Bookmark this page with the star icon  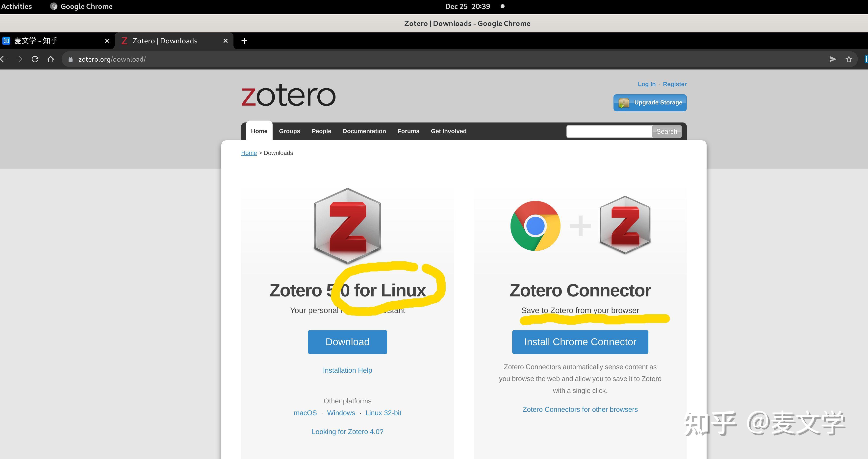click(849, 59)
